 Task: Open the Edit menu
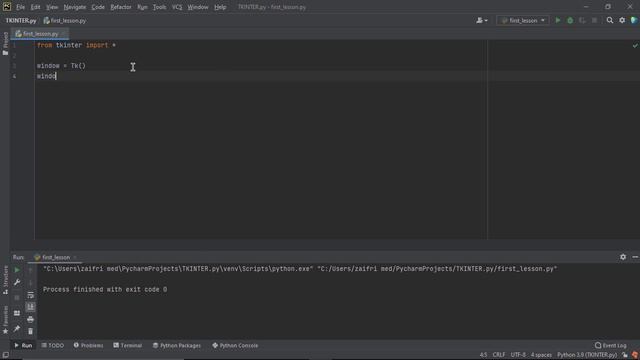pos(36,7)
